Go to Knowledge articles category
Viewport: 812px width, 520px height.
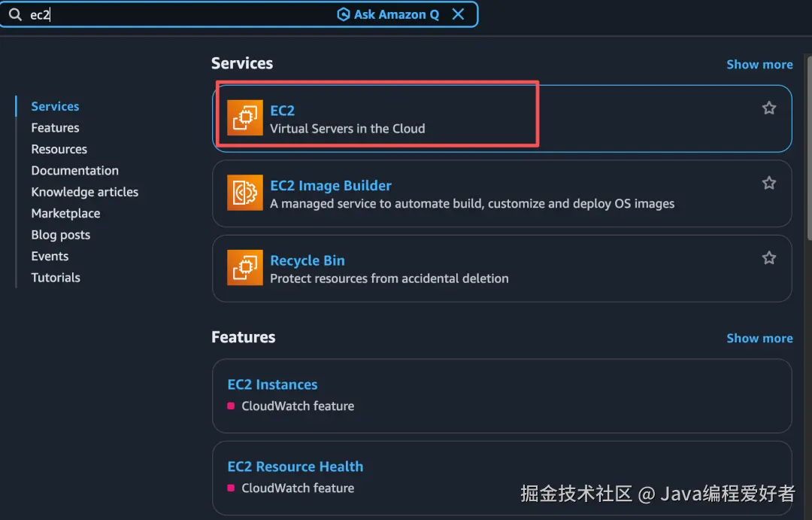[84, 192]
